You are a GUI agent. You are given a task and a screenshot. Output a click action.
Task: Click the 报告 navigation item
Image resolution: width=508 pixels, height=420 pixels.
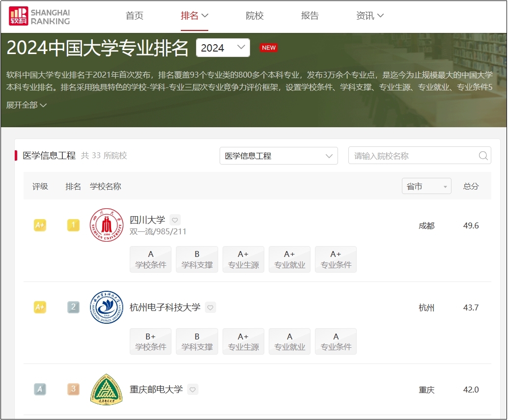coord(310,16)
